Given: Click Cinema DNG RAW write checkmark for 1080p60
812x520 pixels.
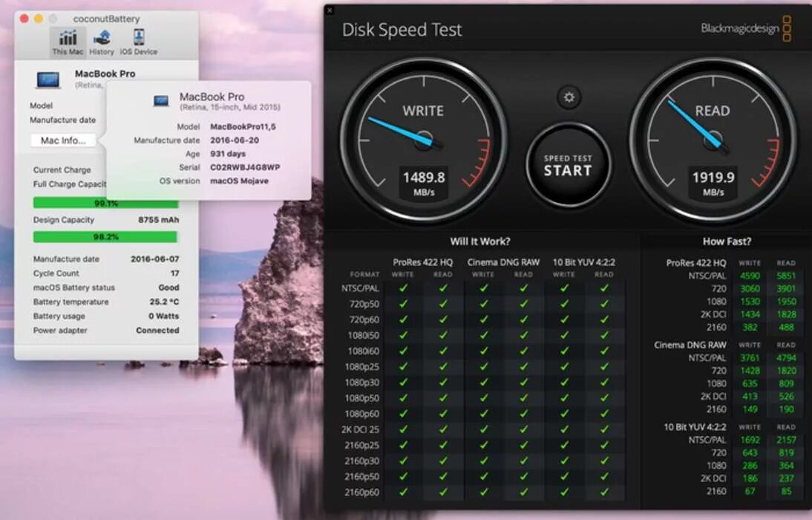Looking at the screenshot, I should coord(484,414).
